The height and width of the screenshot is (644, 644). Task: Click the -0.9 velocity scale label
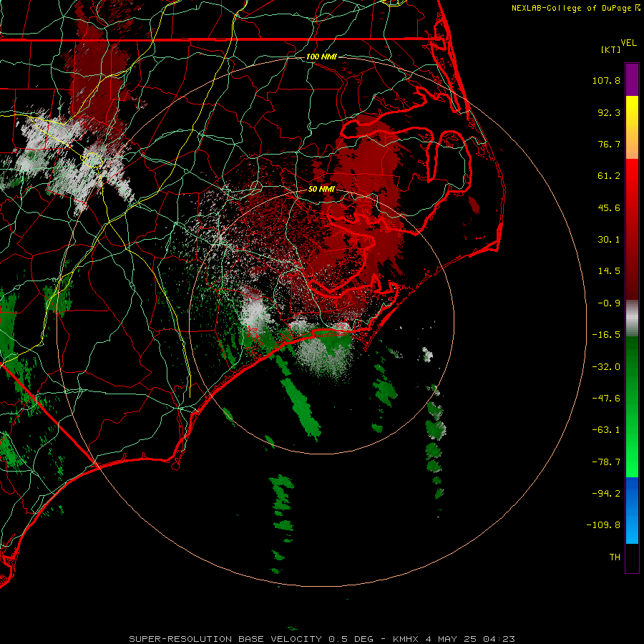tap(609, 303)
